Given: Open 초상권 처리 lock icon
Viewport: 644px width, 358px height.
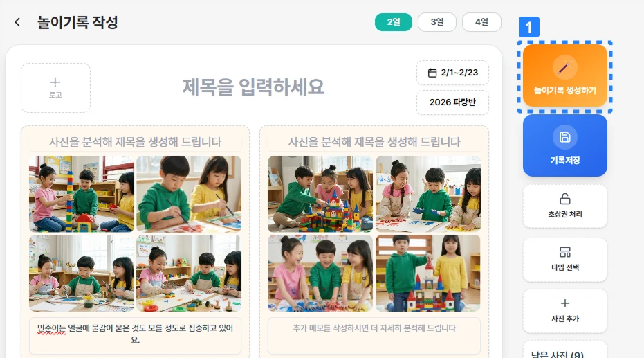Looking at the screenshot, I should 564,199.
